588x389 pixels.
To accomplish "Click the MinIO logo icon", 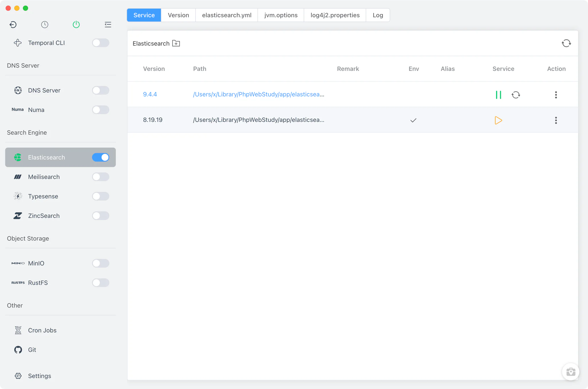I will point(18,263).
